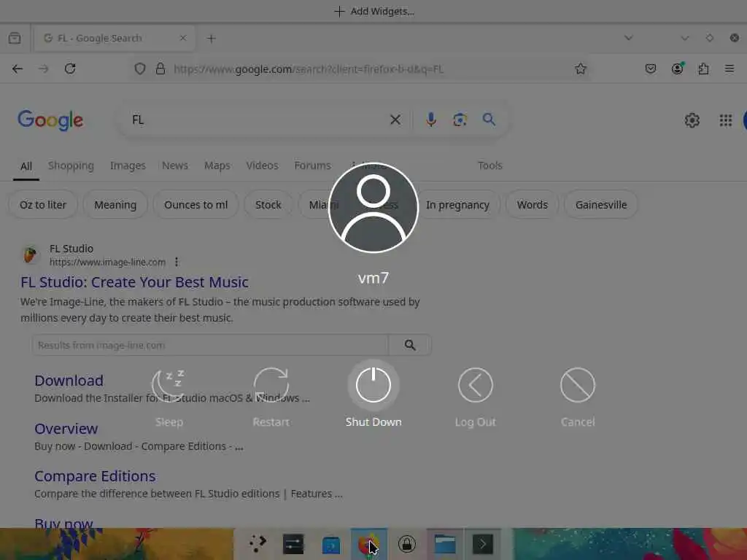Click the Firefox forward arrow
Image resolution: width=747 pixels, height=560 pixels.
coord(44,69)
